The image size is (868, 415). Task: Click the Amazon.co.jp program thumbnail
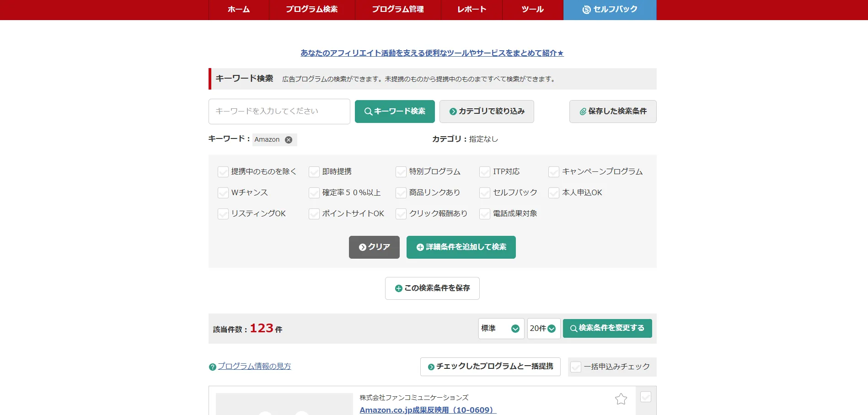pyautogui.click(x=284, y=404)
